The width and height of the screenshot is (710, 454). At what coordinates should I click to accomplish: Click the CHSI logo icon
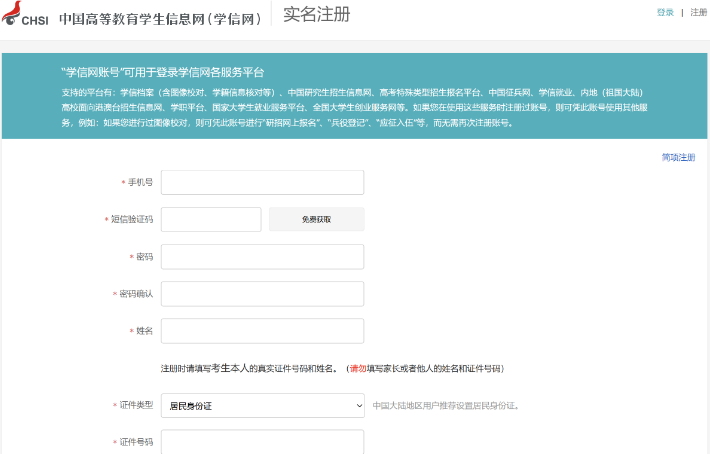click(x=27, y=17)
